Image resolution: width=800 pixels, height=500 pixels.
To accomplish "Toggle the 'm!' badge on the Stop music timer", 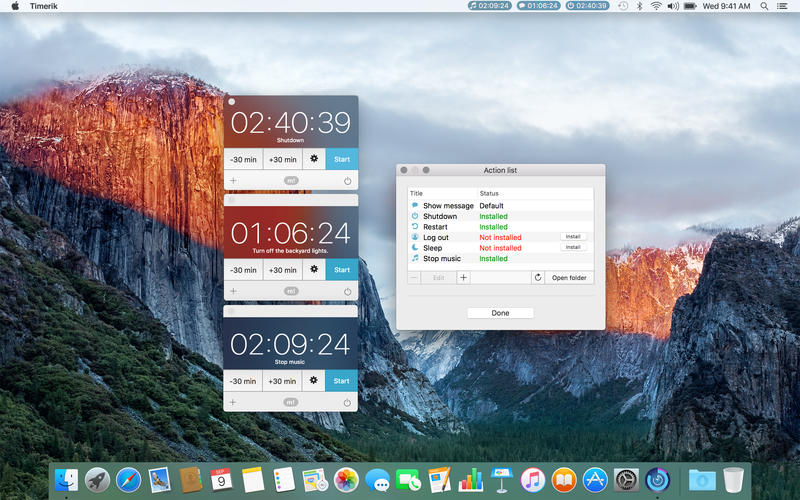I will [291, 402].
